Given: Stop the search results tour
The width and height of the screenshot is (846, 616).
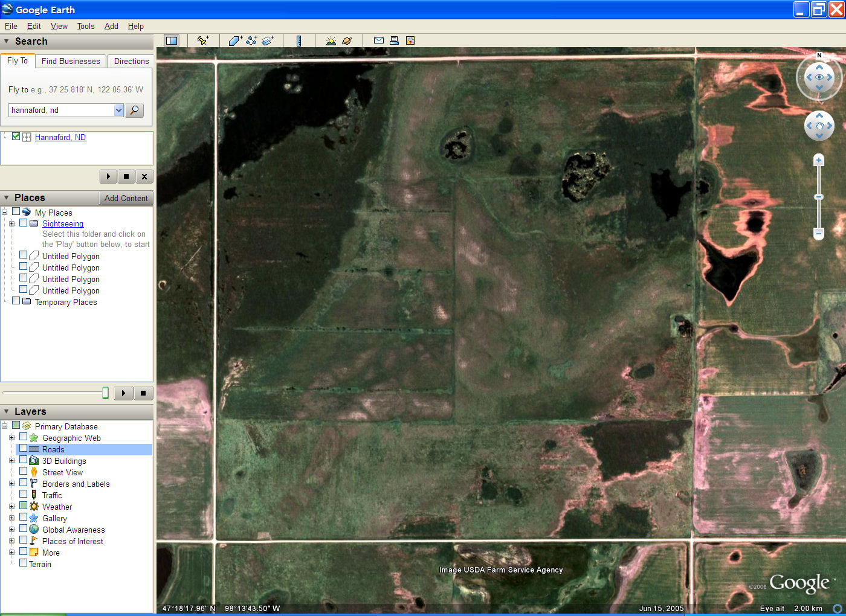Looking at the screenshot, I should (126, 176).
